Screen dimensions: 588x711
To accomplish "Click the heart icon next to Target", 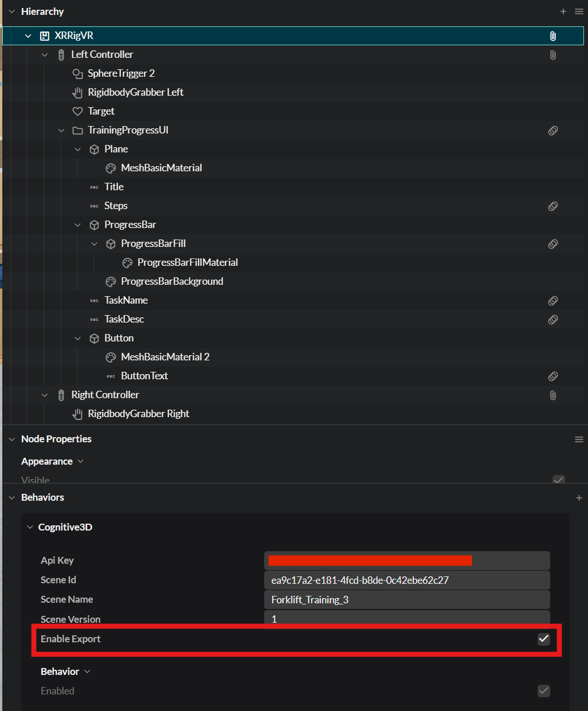I will 77,111.
